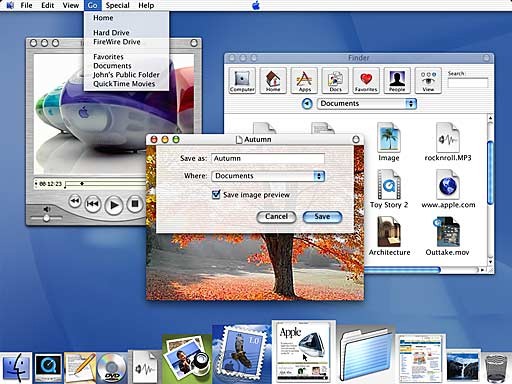Open Apps in the Finder toolbar
The image size is (512, 384).
tap(304, 80)
